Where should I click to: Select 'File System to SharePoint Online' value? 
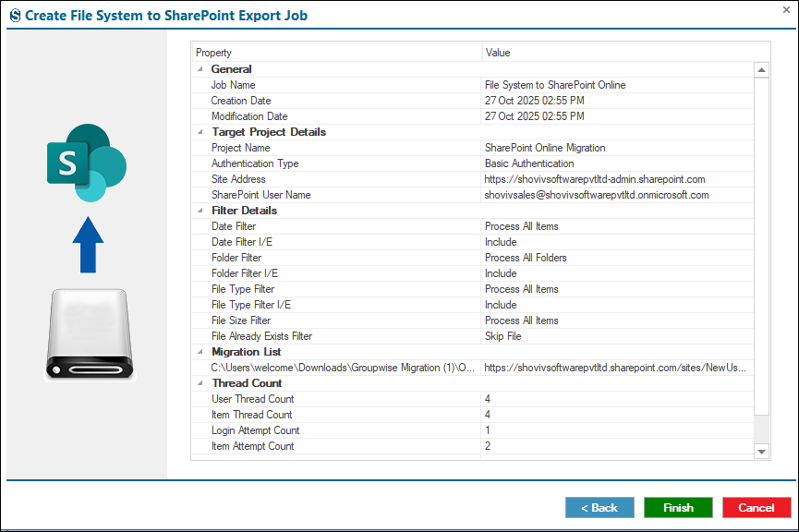click(555, 85)
